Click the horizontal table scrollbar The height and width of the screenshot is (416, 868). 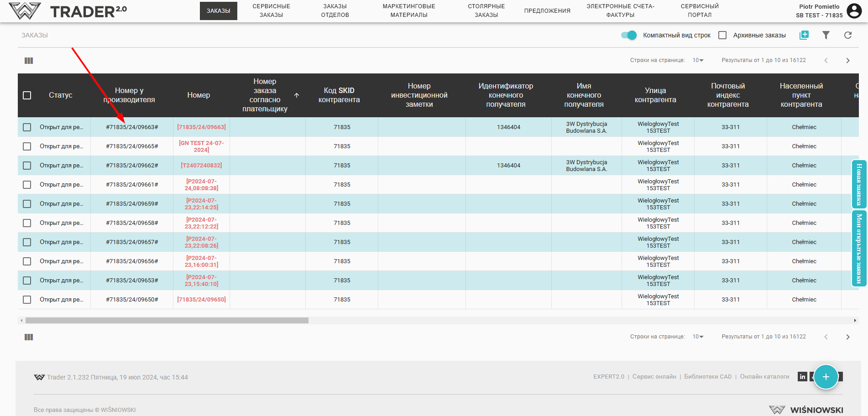[167, 321]
